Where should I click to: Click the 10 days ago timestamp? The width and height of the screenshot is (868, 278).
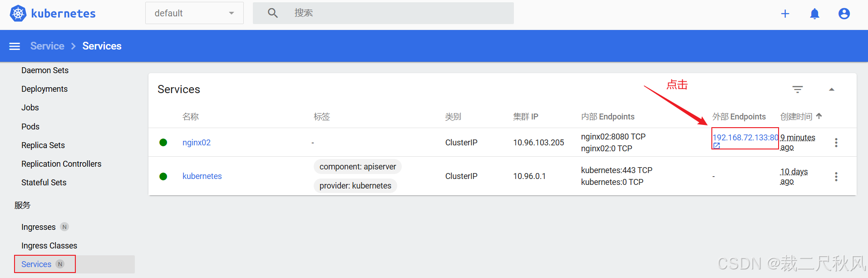point(794,177)
